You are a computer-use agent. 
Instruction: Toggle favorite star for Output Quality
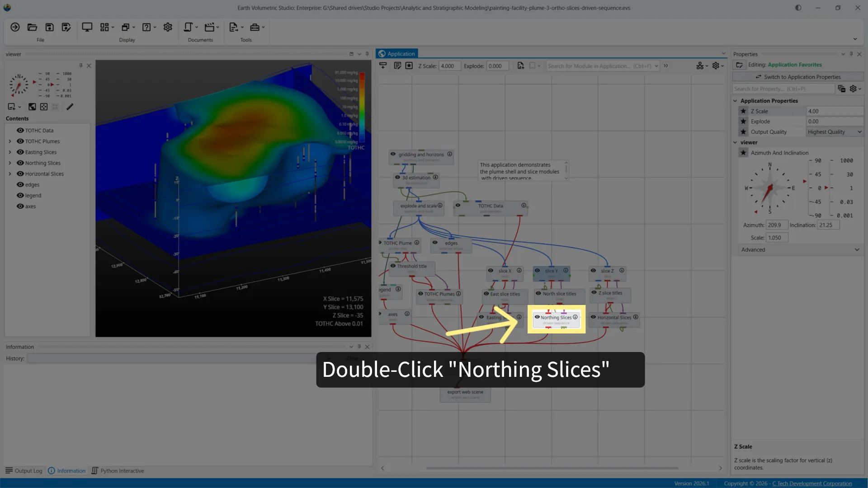(743, 132)
